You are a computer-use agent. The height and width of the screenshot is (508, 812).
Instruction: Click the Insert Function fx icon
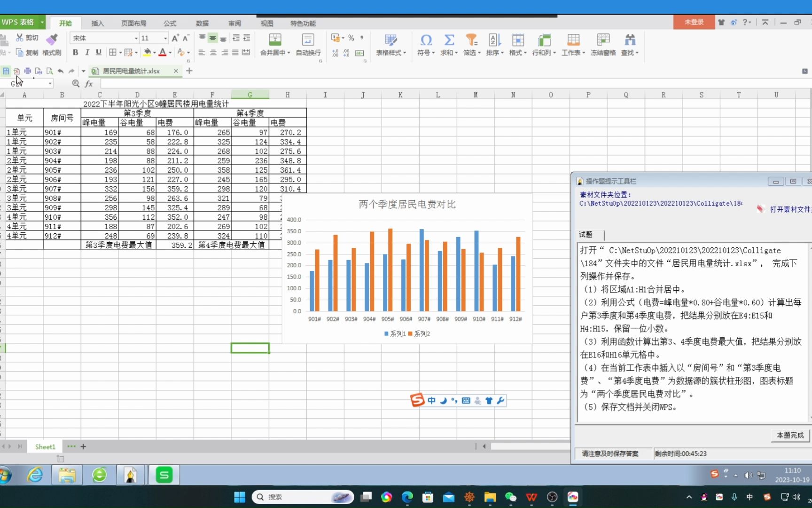[89, 84]
